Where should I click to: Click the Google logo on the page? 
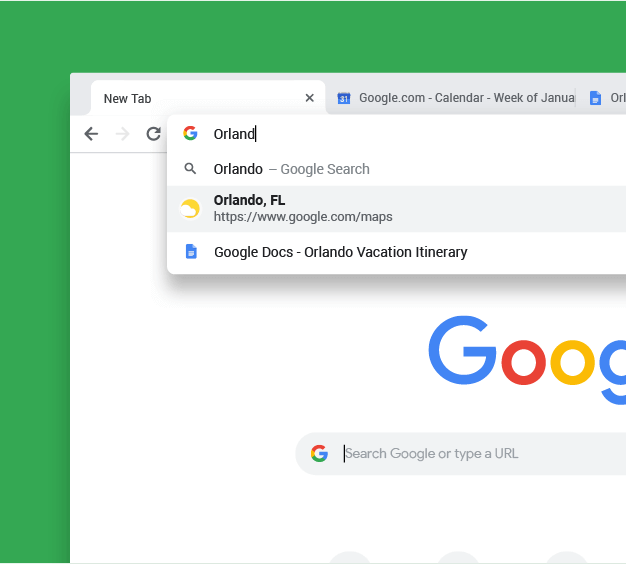point(527,359)
